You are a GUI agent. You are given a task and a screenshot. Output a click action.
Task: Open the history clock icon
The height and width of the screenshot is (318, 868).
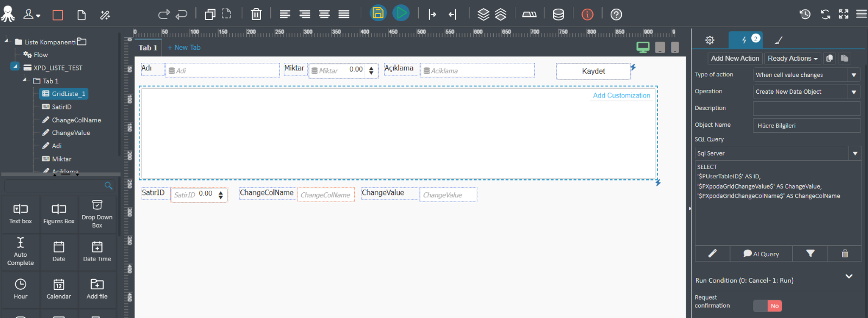805,15
